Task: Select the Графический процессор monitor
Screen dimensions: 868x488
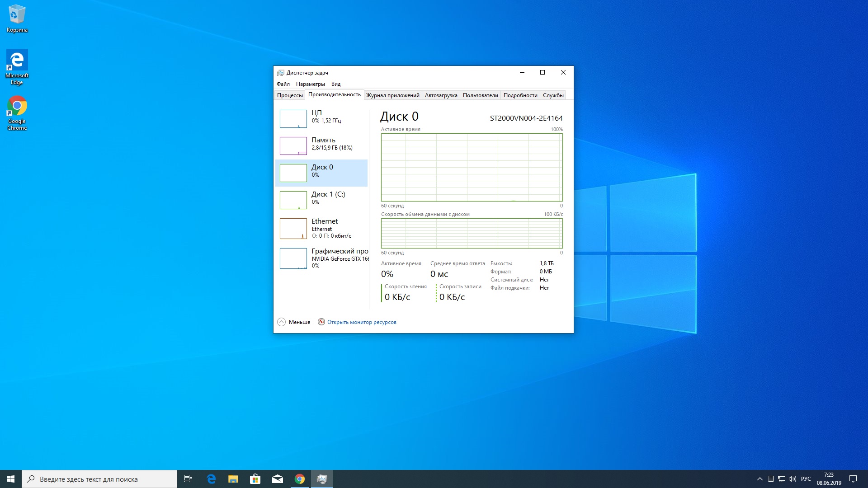Action: coord(322,258)
